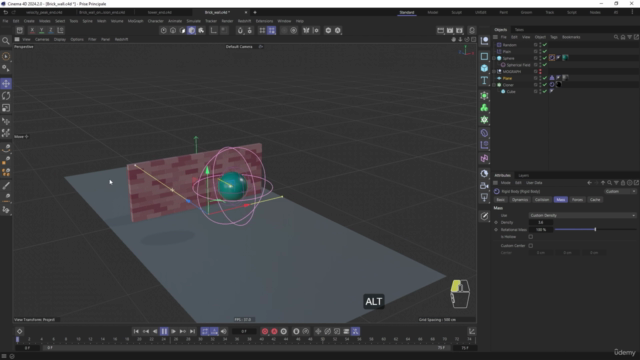Open the Render menu in main menu bar

(227, 21)
